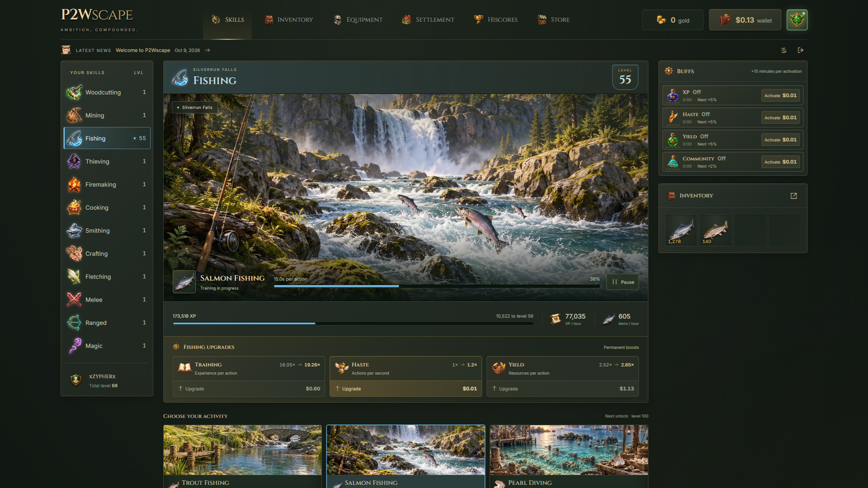This screenshot has height=488, width=868.
Task: Click the 0 gold balance
Action: (673, 20)
